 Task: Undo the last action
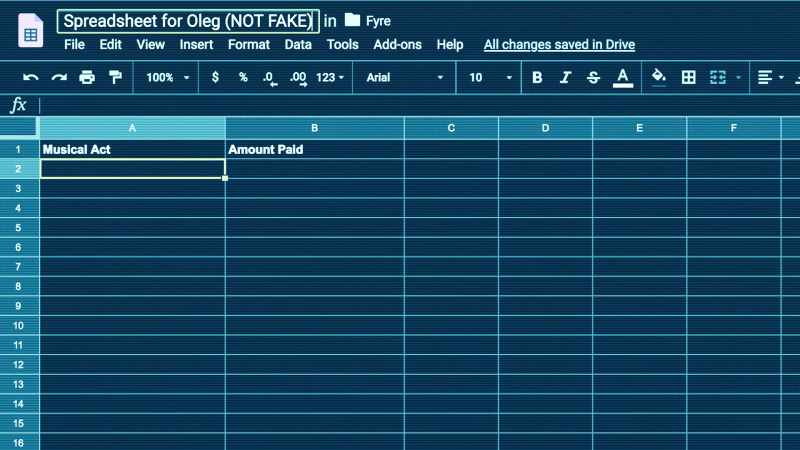[x=31, y=78]
